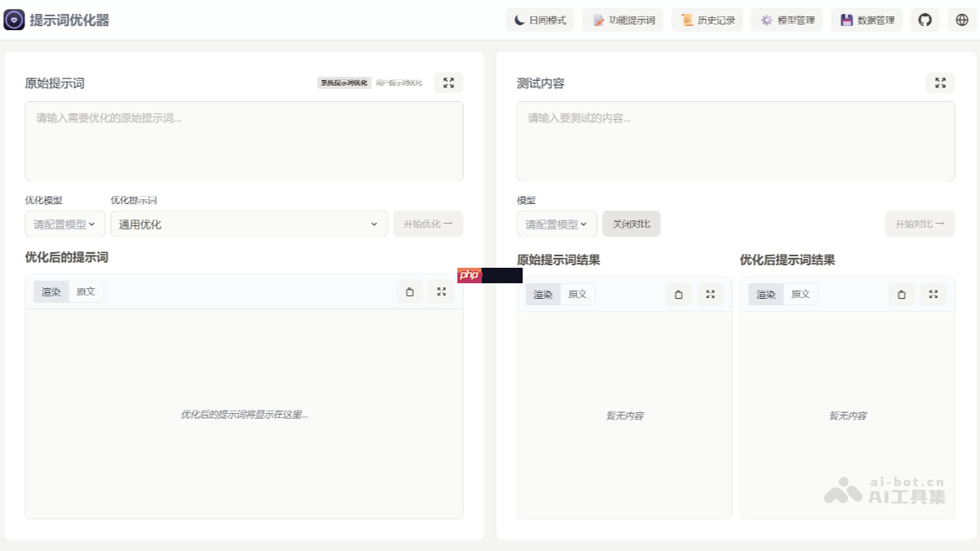980x551 pixels.
Task: Open 模型管理 settings via gear icon
Action: (786, 20)
